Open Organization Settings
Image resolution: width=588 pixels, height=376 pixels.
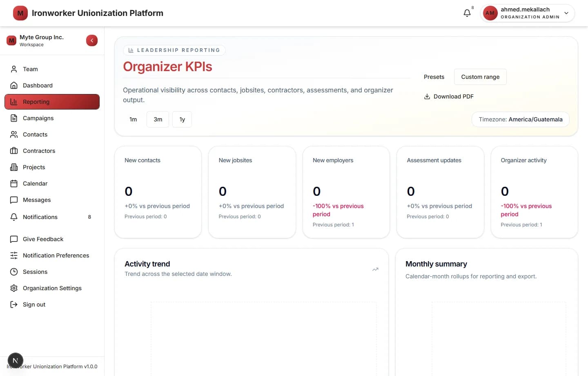pos(52,288)
